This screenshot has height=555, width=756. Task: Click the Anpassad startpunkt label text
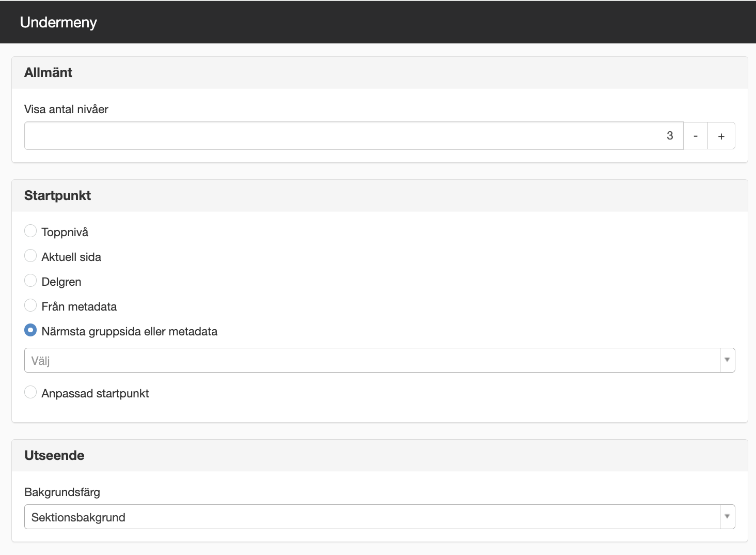(95, 393)
